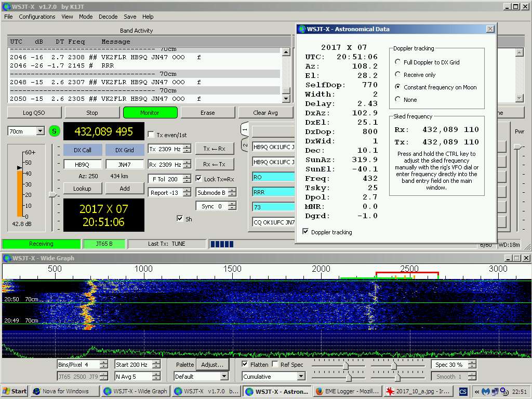The height and width of the screenshot is (399, 532).
Task: Toggle the Lock Tx=Rx checkbox
Action: tap(199, 179)
